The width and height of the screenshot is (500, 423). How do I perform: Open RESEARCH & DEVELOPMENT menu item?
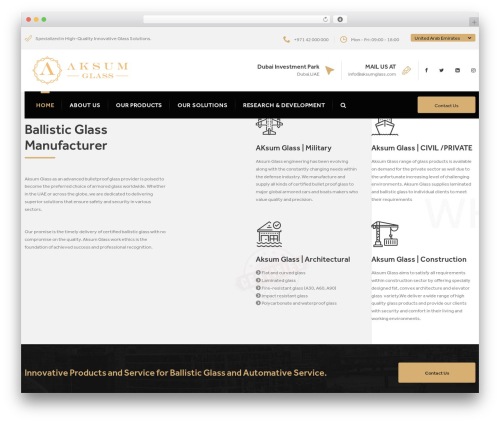pos(284,105)
